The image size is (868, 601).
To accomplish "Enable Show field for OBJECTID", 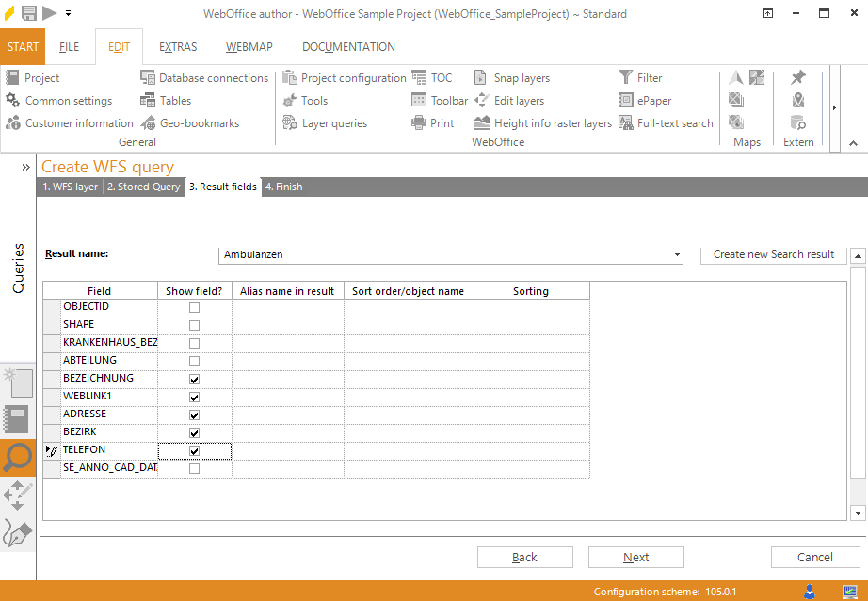I will (195, 307).
